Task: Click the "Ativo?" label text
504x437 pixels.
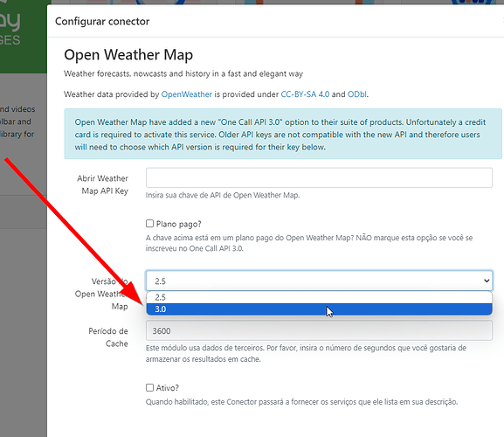Action: coord(167,388)
